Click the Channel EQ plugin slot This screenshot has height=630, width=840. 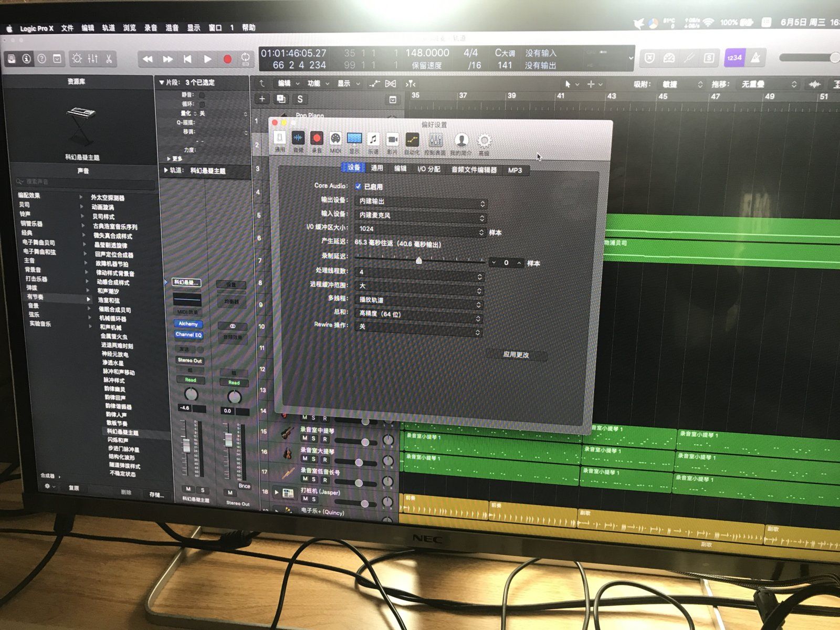pos(188,334)
